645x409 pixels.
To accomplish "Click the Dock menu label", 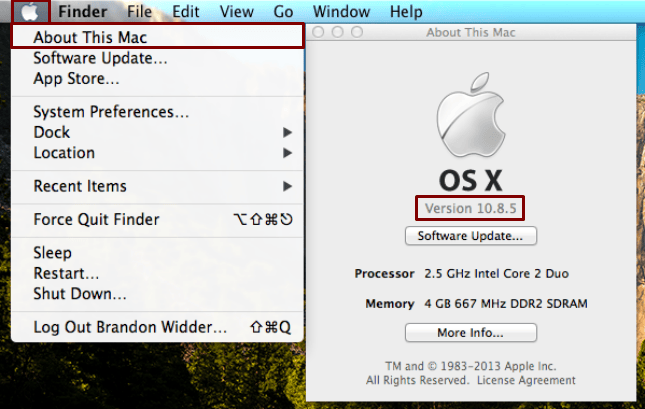I will click(x=52, y=132).
